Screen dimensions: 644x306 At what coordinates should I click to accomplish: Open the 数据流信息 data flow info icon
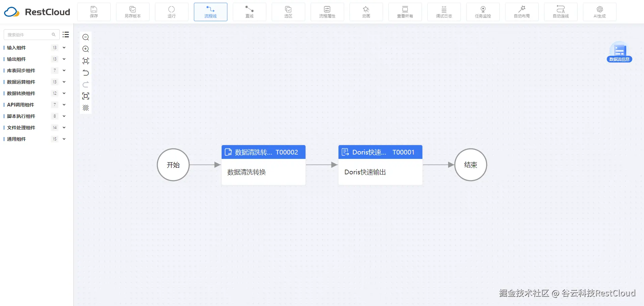(x=620, y=52)
